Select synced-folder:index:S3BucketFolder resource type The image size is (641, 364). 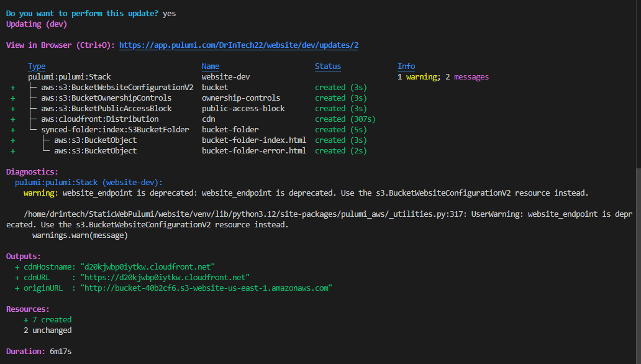pyautogui.click(x=116, y=130)
